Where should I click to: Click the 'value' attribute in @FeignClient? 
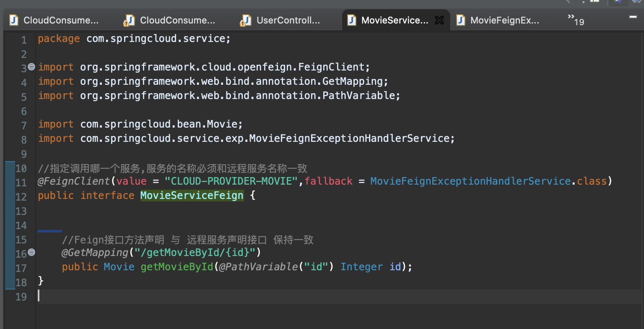pos(132,181)
